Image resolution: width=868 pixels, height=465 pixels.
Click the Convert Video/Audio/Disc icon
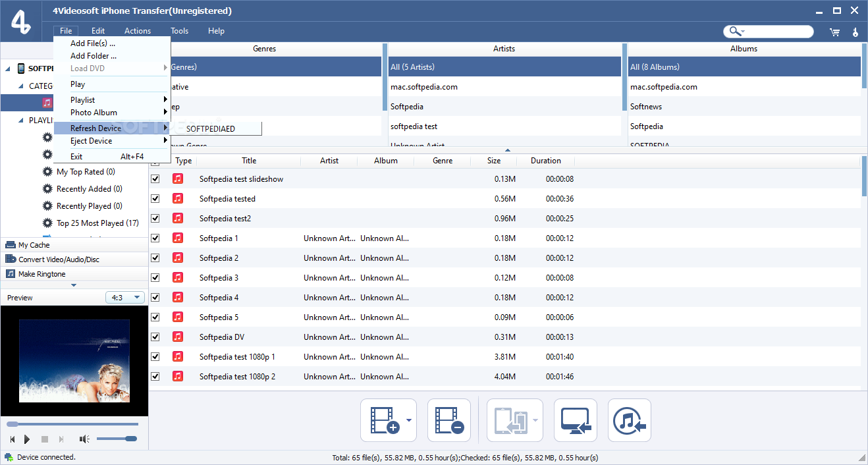coord(11,260)
